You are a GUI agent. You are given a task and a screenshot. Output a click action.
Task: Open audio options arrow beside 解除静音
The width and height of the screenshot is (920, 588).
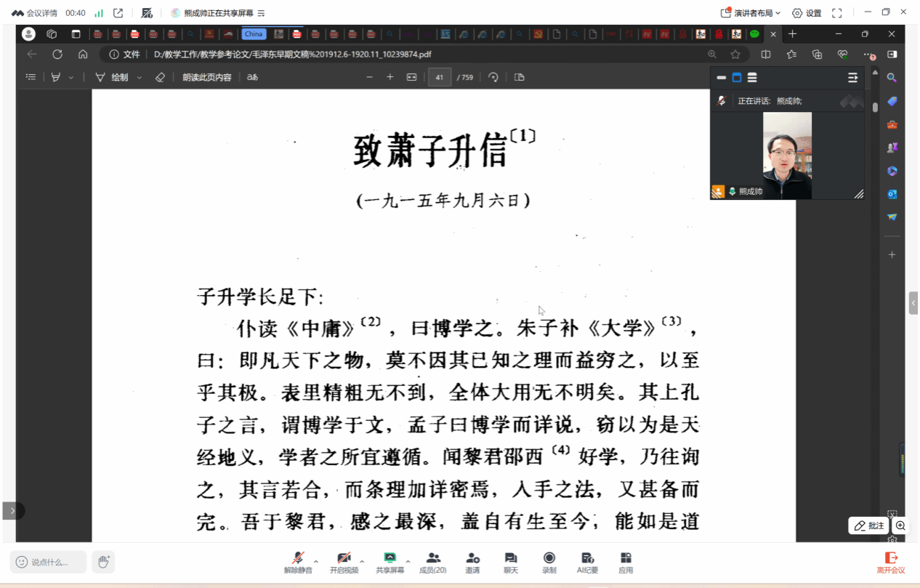point(316,561)
